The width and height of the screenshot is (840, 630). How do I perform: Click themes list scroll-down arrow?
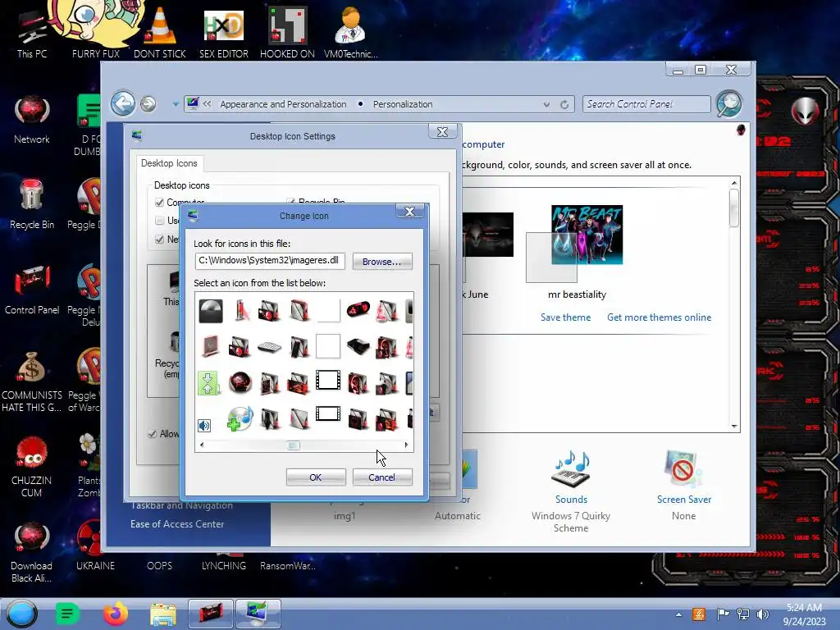[734, 427]
